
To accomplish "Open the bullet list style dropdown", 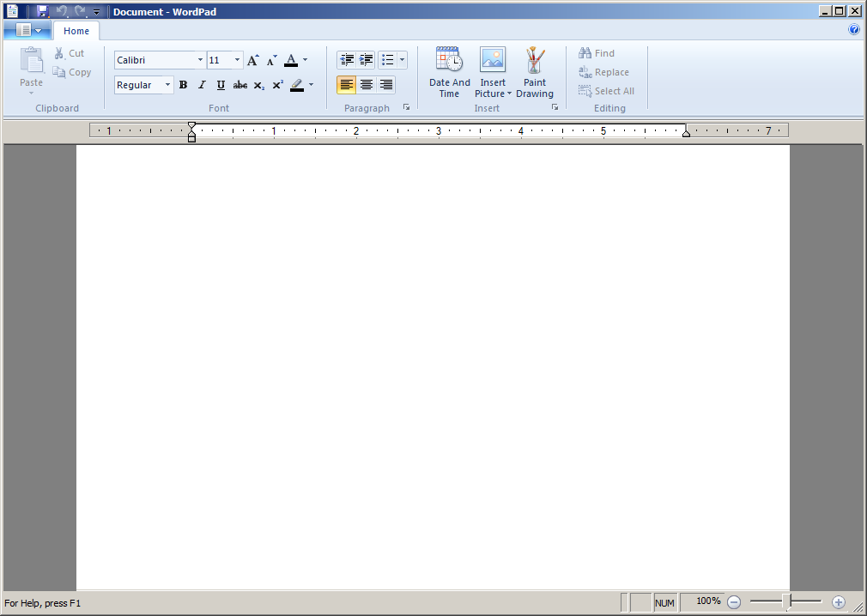I will [402, 60].
